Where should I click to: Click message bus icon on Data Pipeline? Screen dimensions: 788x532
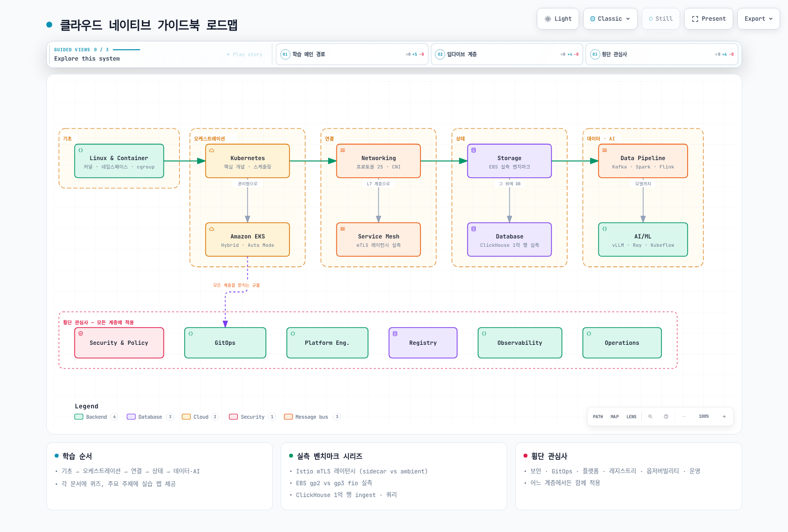[x=605, y=150]
